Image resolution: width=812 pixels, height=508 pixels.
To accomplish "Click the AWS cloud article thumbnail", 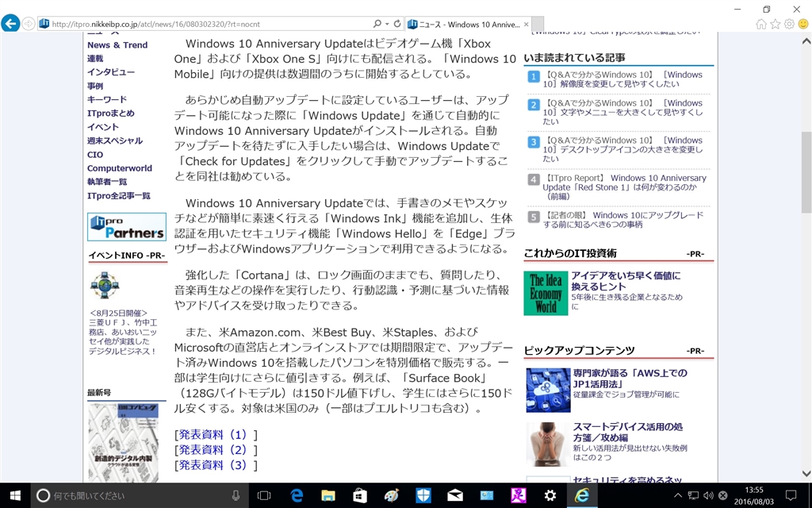I will [x=548, y=391].
